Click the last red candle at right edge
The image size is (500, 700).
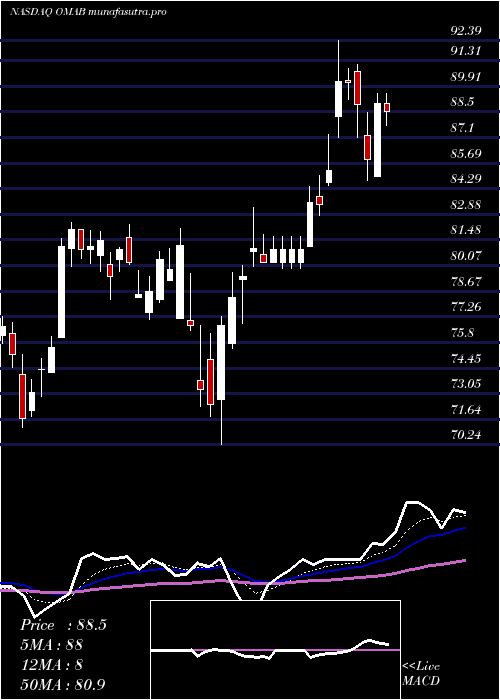pos(387,108)
